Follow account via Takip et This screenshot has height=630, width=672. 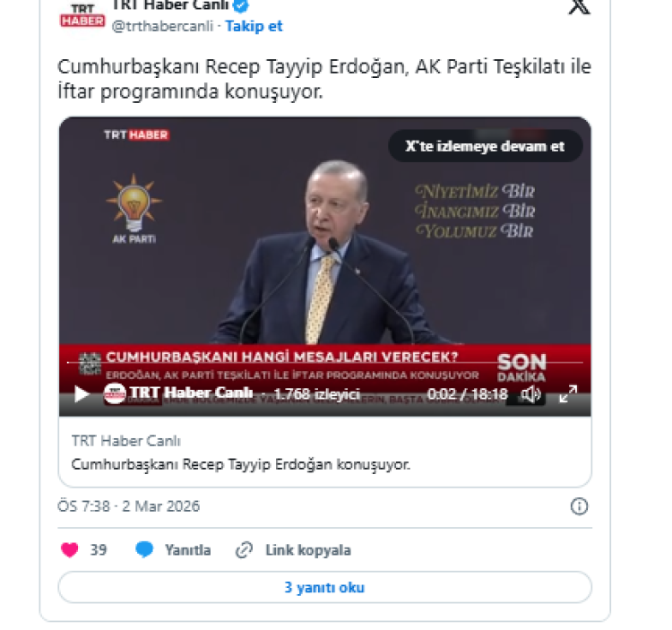coord(254,26)
